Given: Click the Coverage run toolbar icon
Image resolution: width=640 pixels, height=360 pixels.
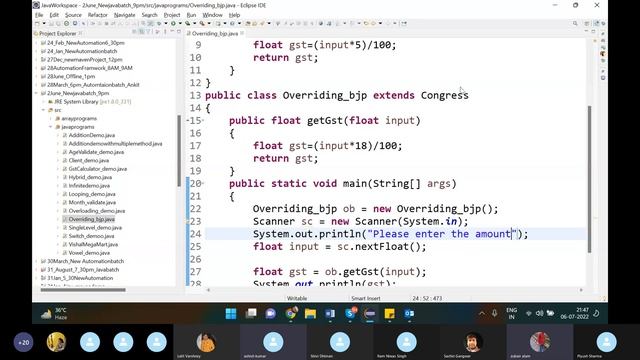Looking at the screenshot, I should (187, 24).
